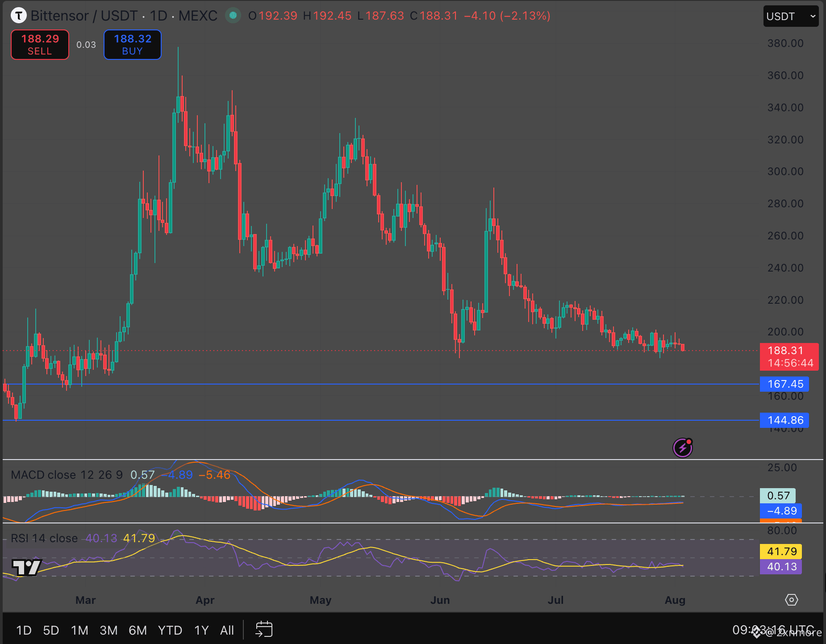826x644 pixels.
Task: Open the go-to-date calendar icon
Action: pyautogui.click(x=264, y=630)
